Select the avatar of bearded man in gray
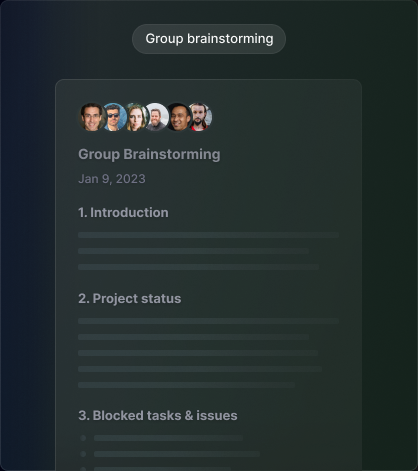Viewport: 418px width, 471px height. tap(156, 117)
